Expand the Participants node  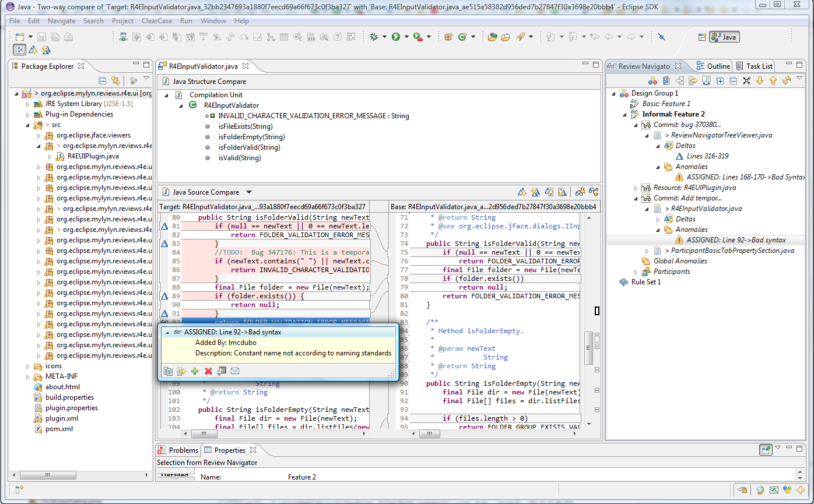click(x=636, y=272)
